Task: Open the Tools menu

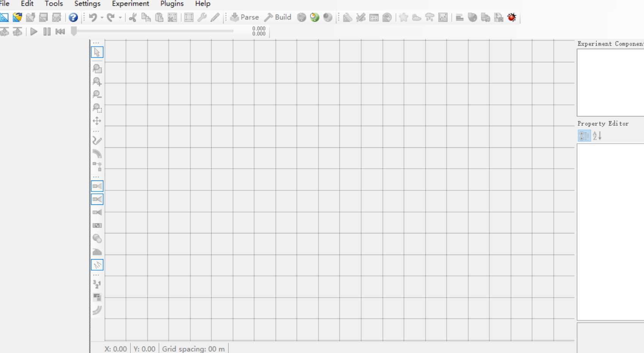Action: coord(54,4)
